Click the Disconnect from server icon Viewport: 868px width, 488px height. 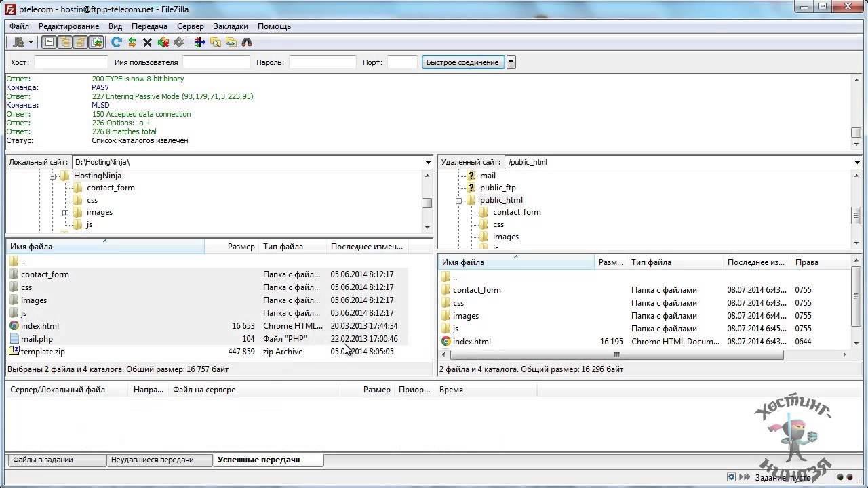coord(163,42)
